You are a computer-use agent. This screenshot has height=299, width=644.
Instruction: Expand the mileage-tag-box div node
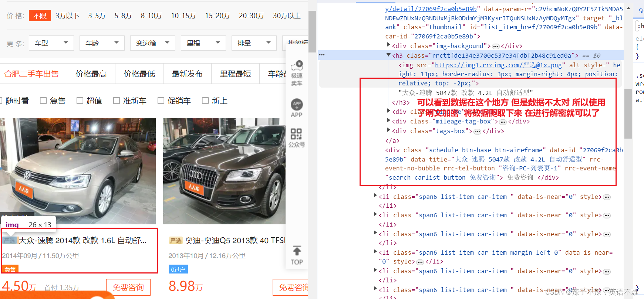coord(388,120)
